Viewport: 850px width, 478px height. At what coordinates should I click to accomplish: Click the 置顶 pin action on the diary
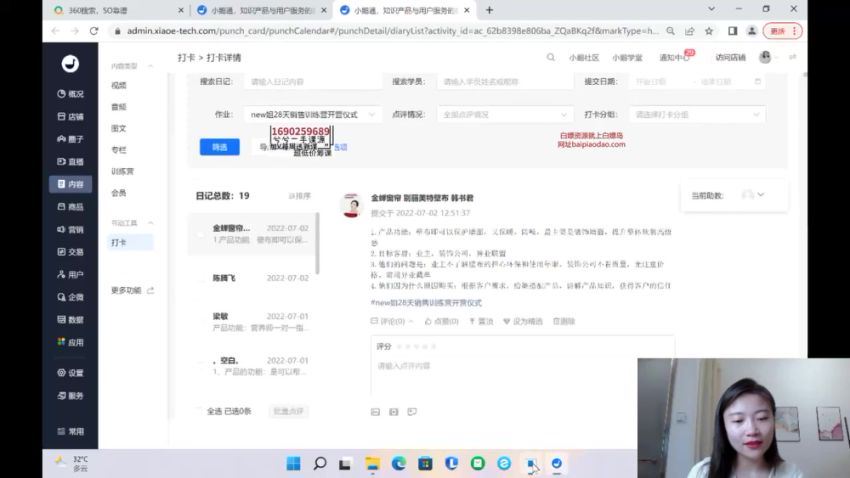(x=481, y=321)
